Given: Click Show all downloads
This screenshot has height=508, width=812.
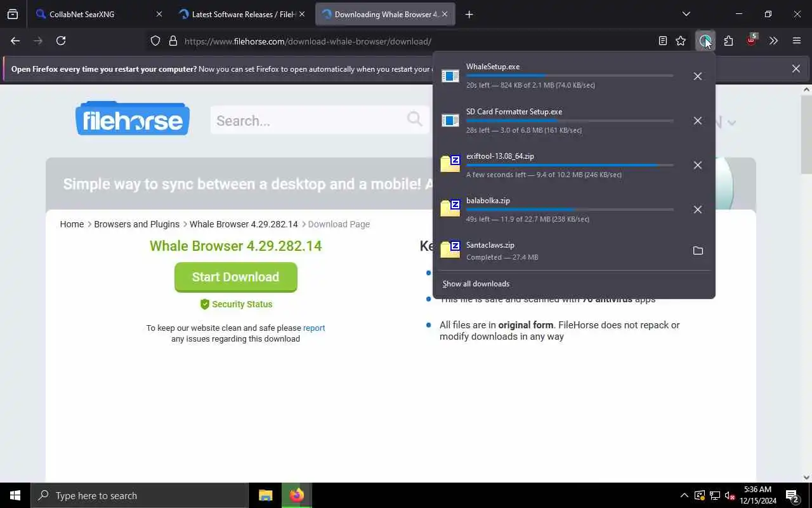Looking at the screenshot, I should click(x=476, y=284).
